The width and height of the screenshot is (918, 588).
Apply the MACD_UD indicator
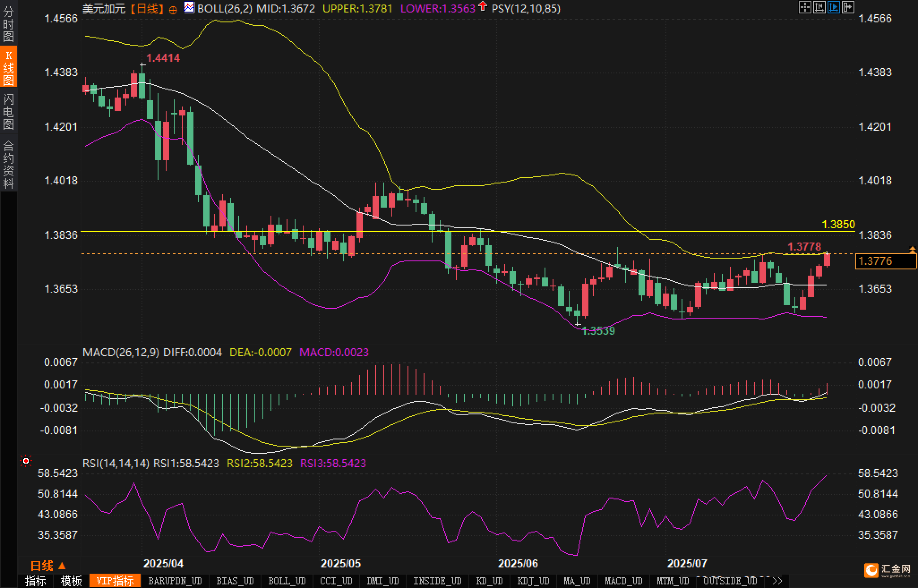[624, 581]
